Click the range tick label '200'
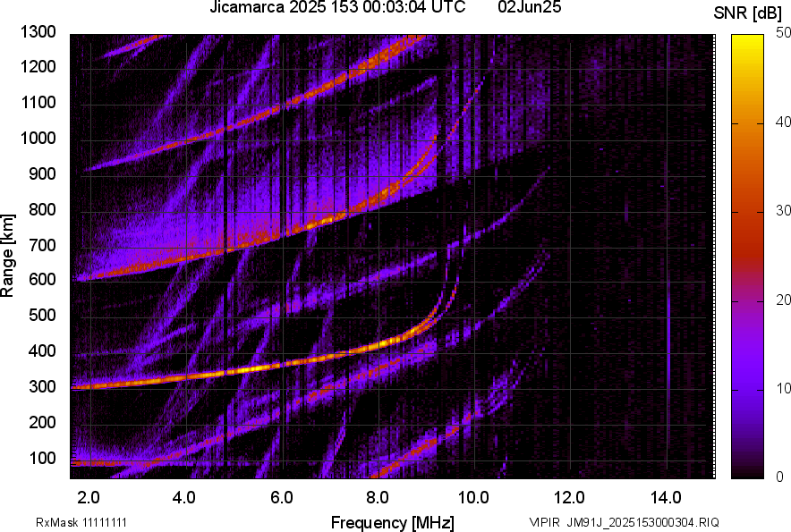Screen dimensions: 791x532 [42, 422]
